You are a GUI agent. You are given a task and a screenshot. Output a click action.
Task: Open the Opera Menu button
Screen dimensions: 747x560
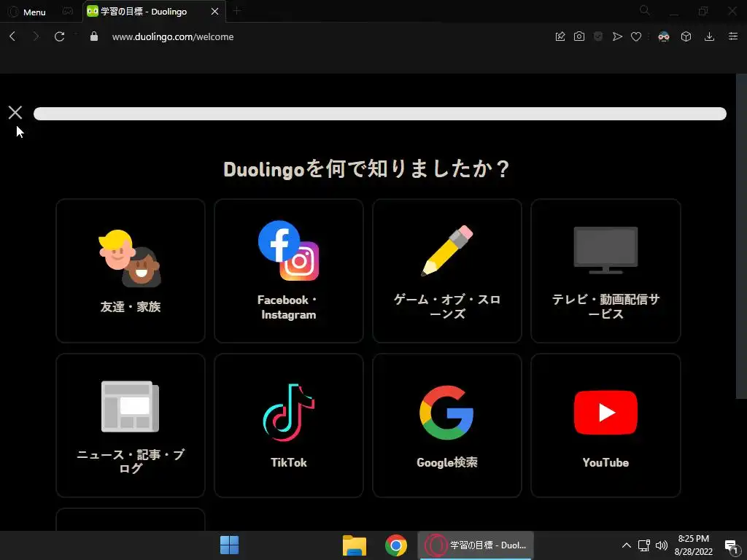(27, 12)
